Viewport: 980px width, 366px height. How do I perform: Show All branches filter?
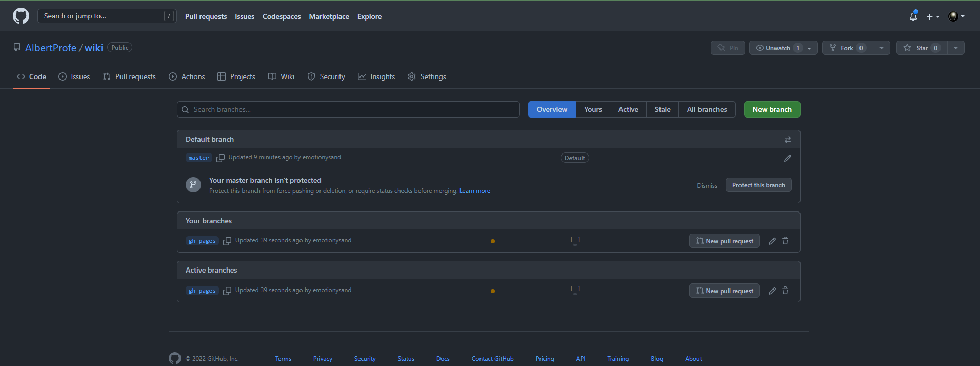[x=707, y=109]
